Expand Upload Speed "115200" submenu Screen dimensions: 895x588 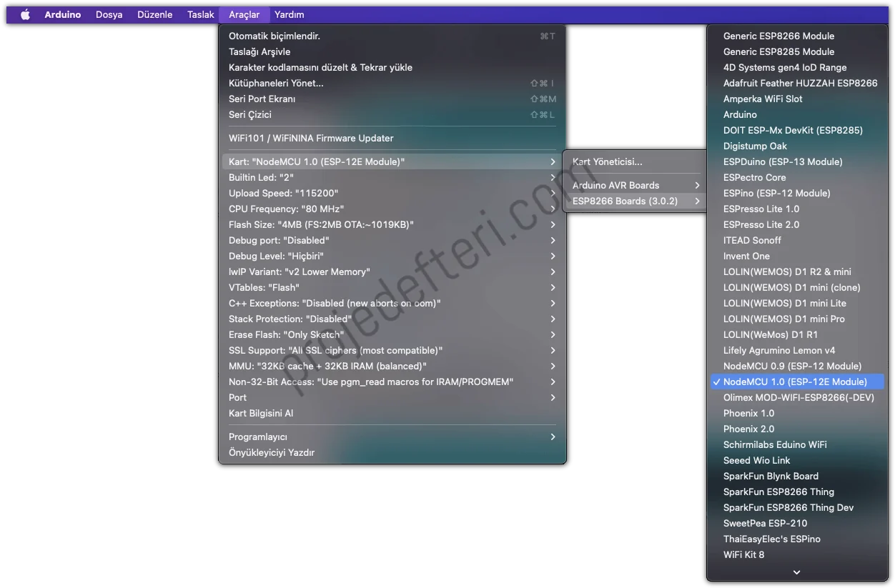(x=392, y=193)
